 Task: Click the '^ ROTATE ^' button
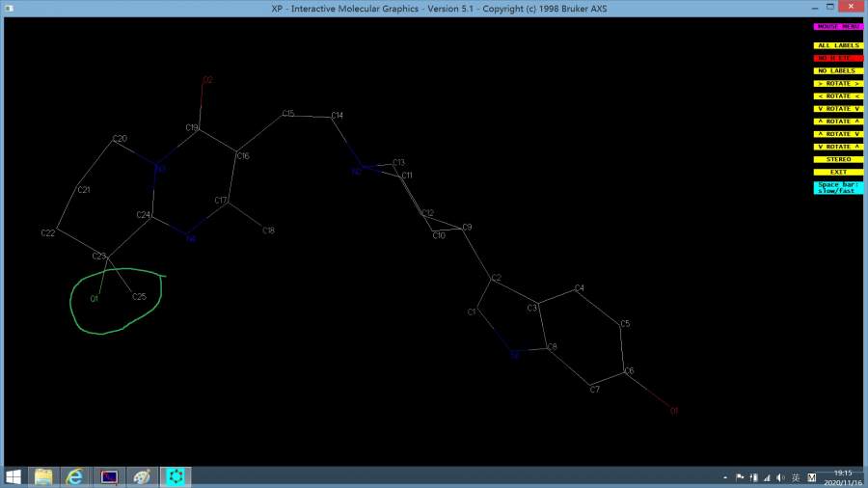click(x=837, y=122)
